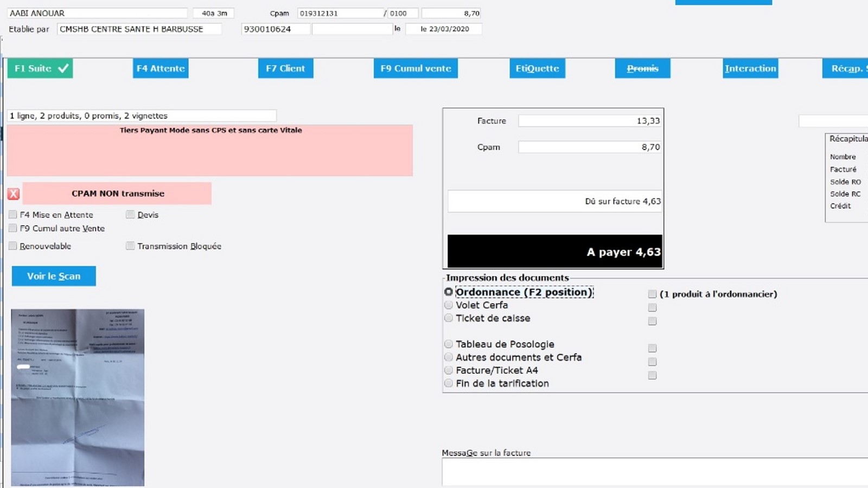Open the Interaction check
This screenshot has width=868, height=488.
[x=750, y=68]
